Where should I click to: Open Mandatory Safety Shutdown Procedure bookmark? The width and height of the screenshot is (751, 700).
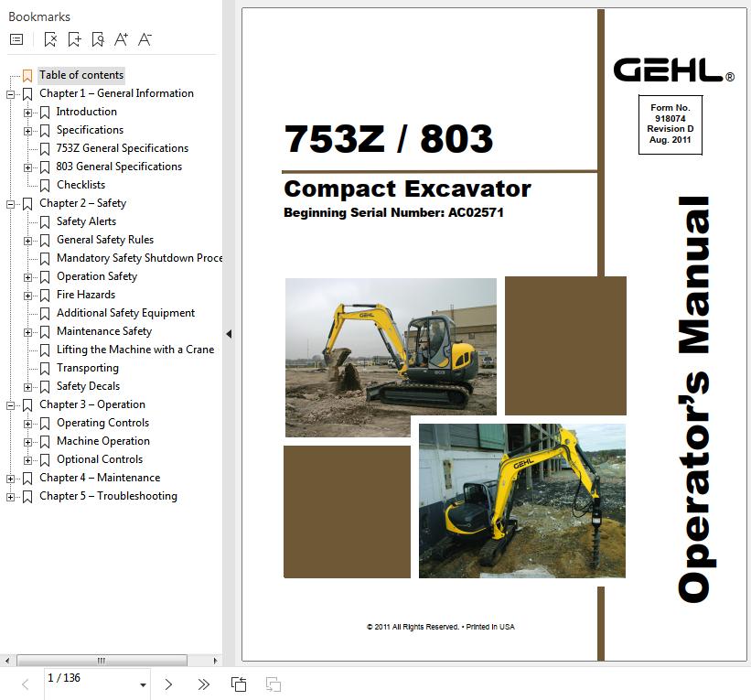coord(139,258)
